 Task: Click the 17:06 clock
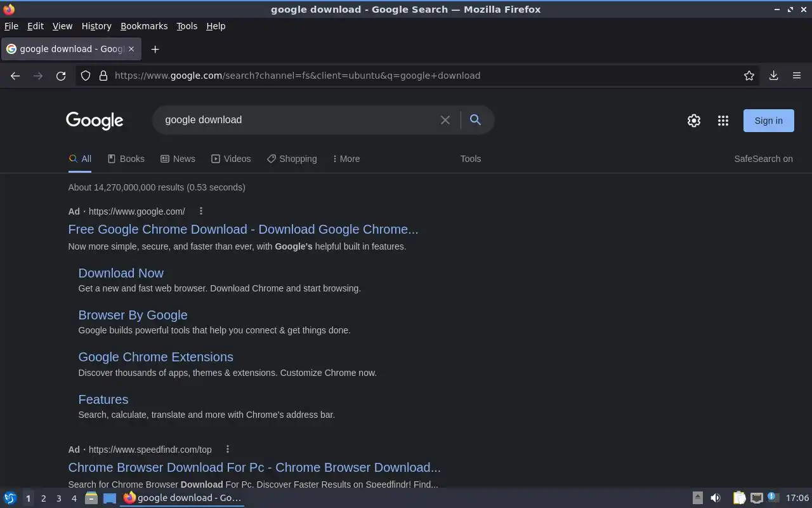797,498
